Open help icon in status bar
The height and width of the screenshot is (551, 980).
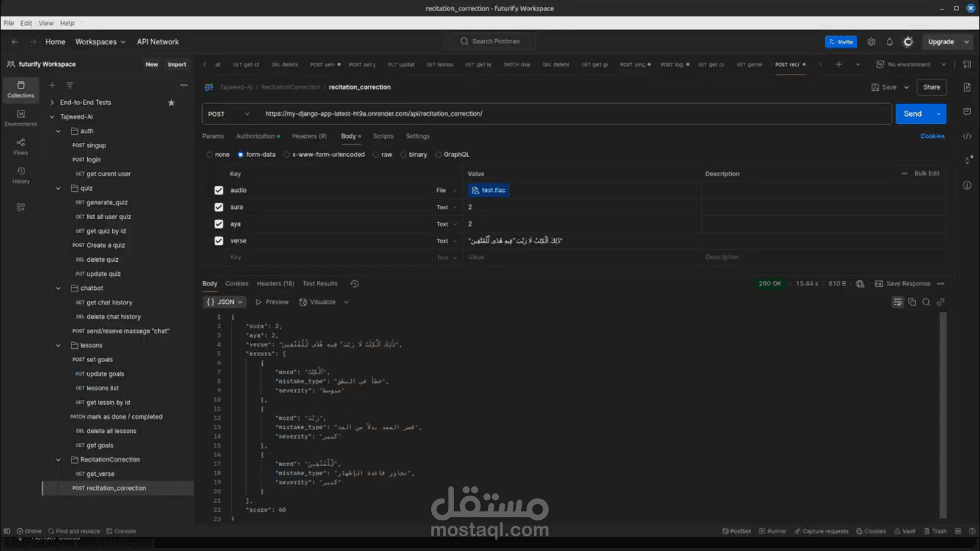(972, 531)
